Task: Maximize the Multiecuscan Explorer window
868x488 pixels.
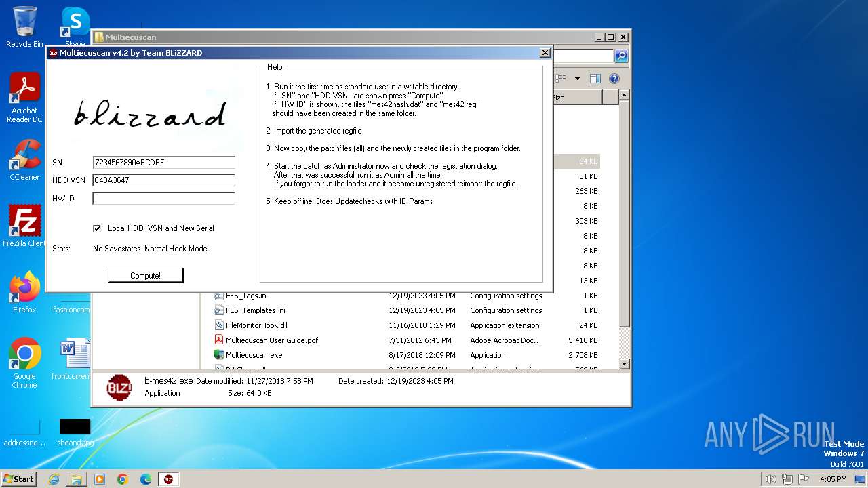Action: pos(610,37)
